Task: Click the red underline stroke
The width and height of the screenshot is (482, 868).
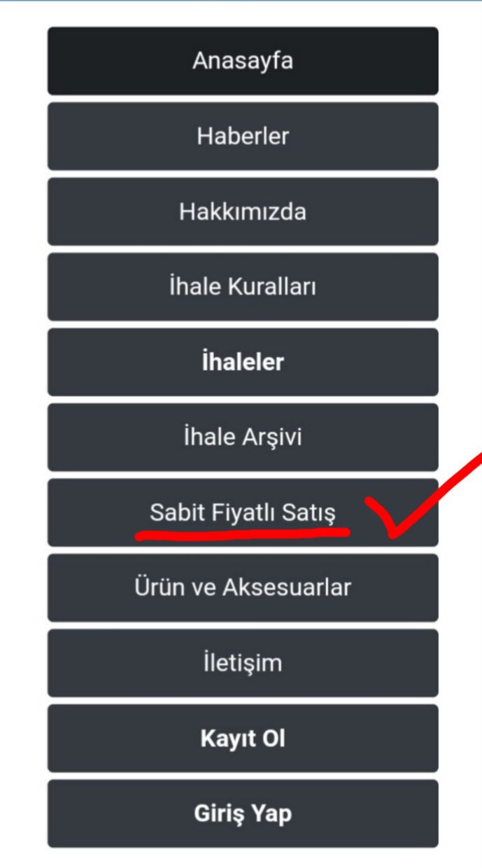Action: (241, 535)
